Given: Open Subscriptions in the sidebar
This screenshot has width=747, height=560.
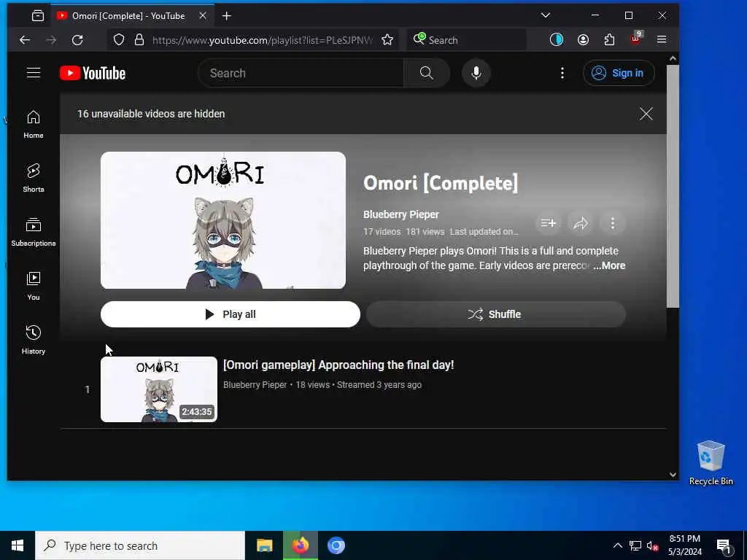Looking at the screenshot, I should [x=34, y=232].
